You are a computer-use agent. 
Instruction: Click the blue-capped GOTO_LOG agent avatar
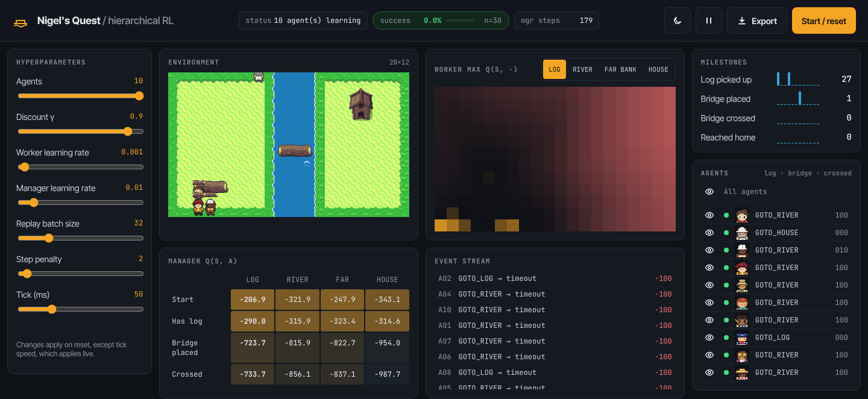[742, 338]
